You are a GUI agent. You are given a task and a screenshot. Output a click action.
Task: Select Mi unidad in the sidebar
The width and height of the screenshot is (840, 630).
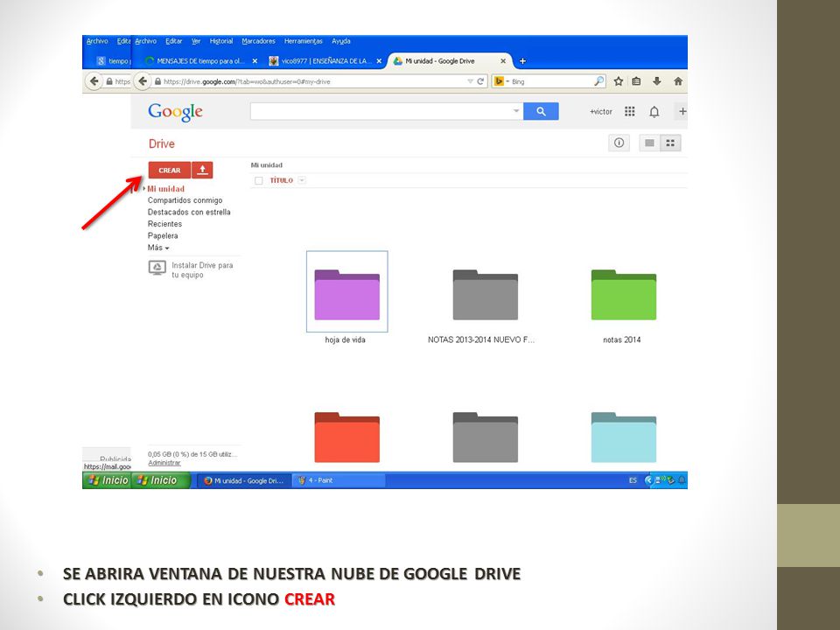click(x=166, y=189)
